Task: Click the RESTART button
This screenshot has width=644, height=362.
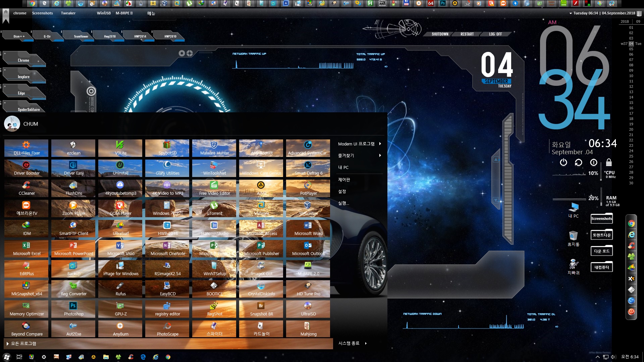Action: click(x=467, y=34)
